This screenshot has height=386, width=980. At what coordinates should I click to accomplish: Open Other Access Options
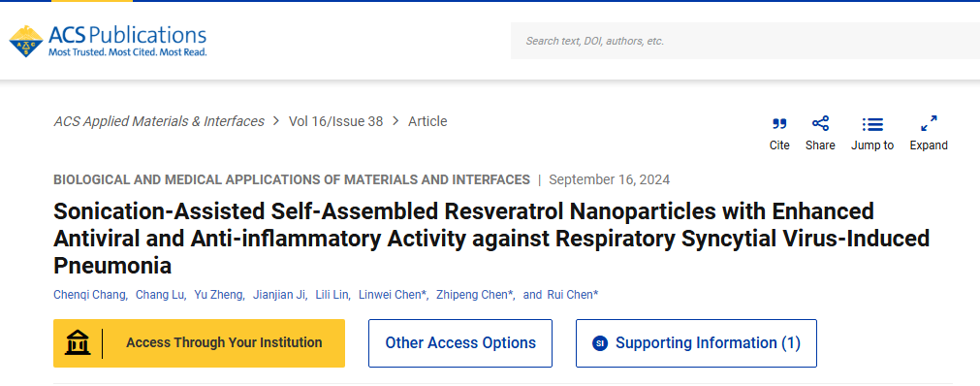click(x=460, y=342)
